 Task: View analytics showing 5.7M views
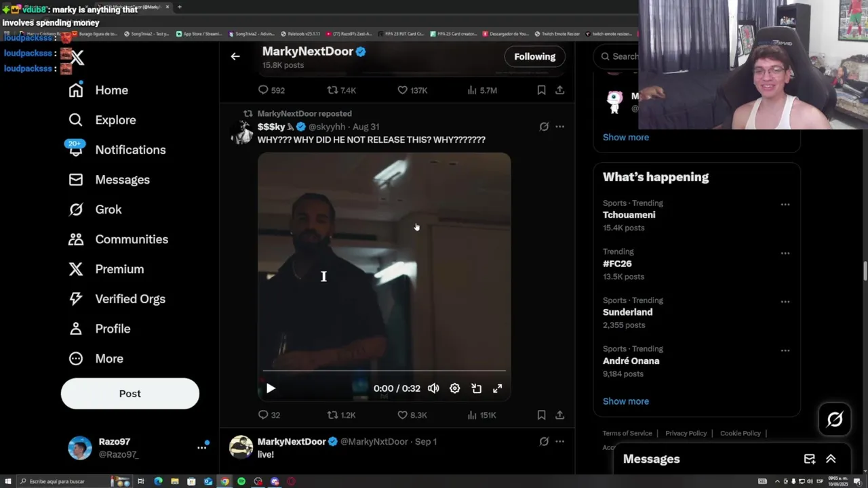[481, 90]
